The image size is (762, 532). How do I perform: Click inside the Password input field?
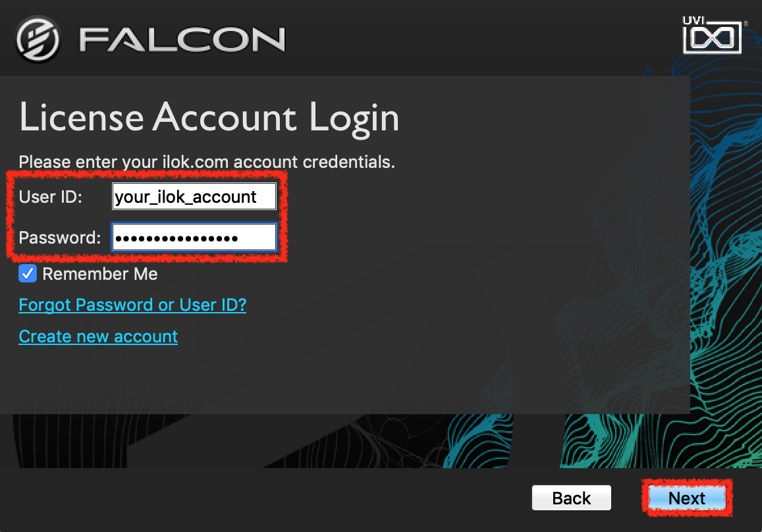pyautogui.click(x=193, y=237)
